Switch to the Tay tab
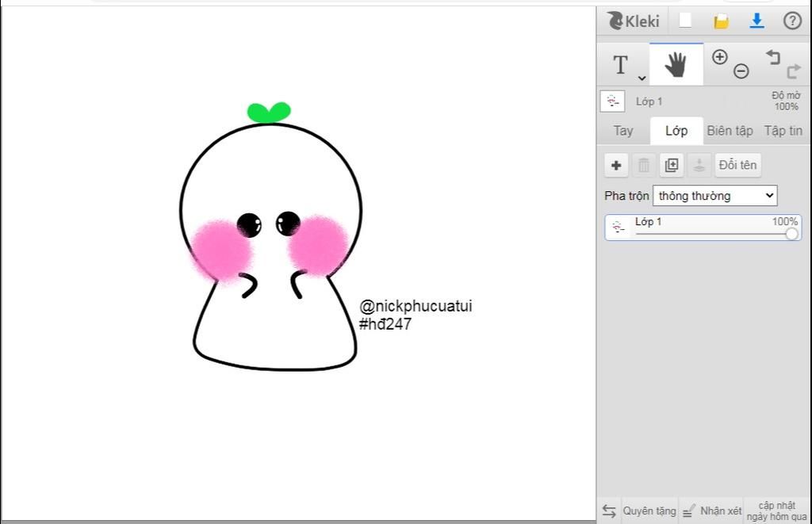 [x=623, y=131]
